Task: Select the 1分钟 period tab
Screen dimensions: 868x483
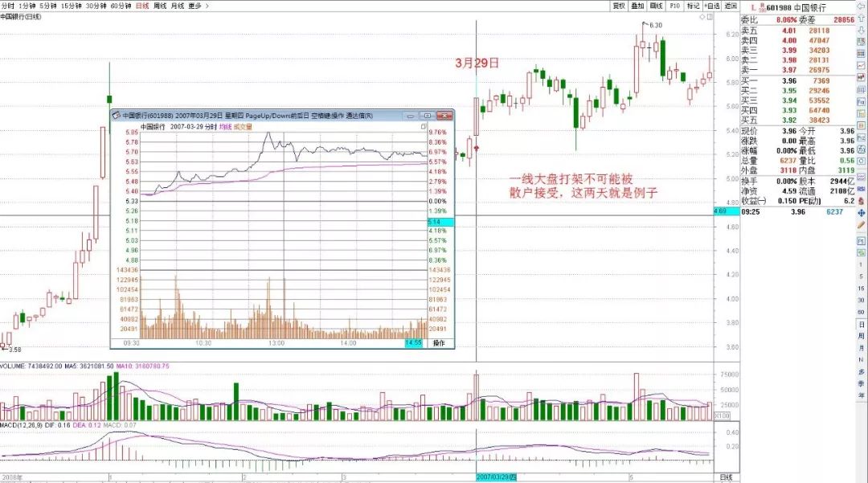Action: coord(27,6)
